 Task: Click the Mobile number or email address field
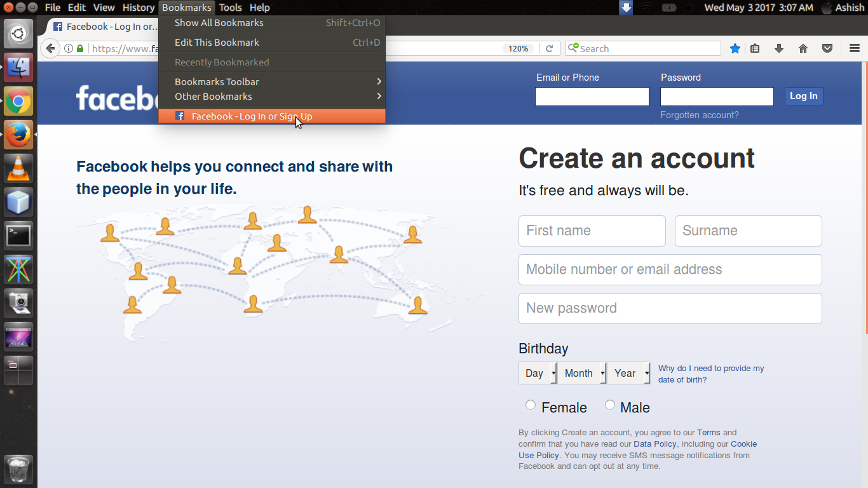click(x=670, y=269)
